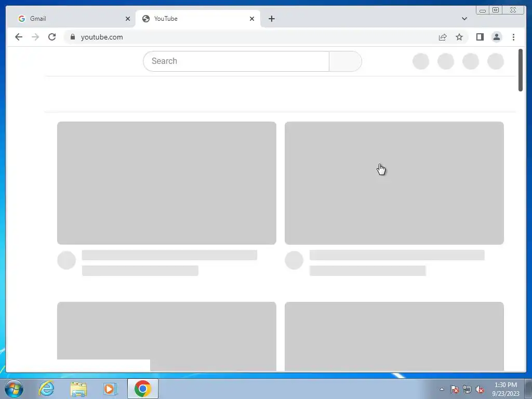
Task: Close the YouTube tab
Action: [x=252, y=19]
